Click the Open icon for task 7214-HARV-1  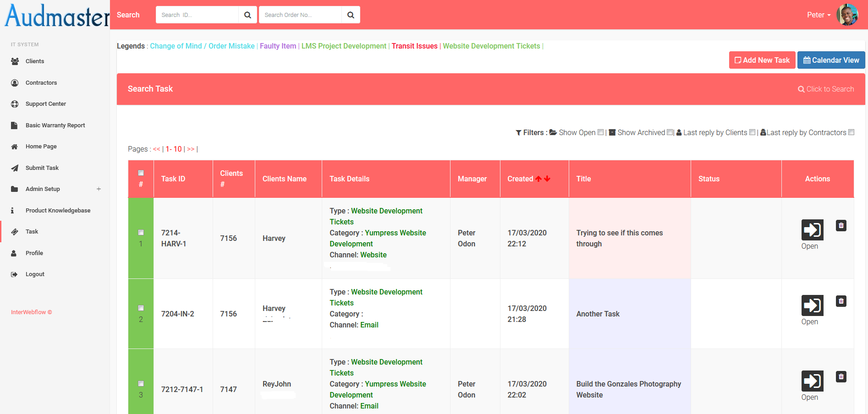click(812, 230)
